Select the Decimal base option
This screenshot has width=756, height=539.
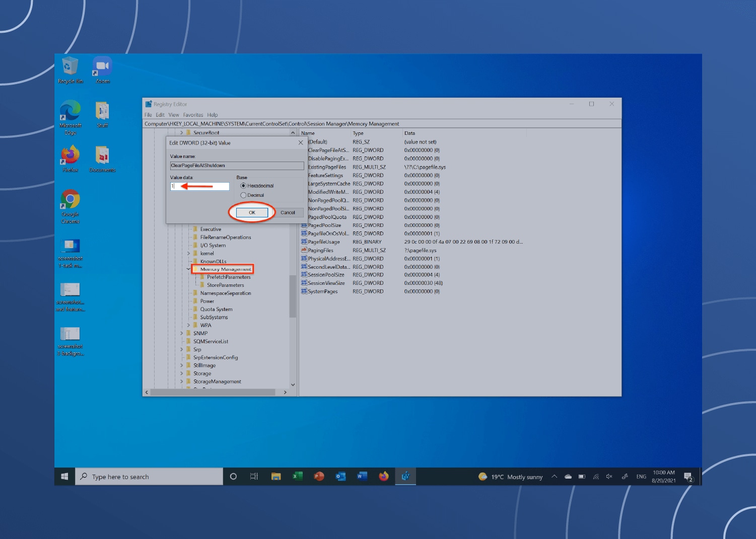click(x=243, y=195)
